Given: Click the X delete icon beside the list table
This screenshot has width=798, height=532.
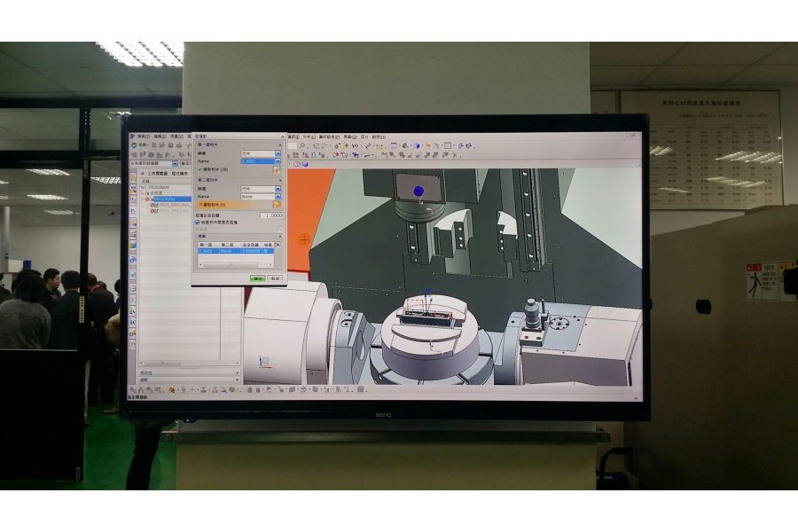Looking at the screenshot, I should (278, 245).
